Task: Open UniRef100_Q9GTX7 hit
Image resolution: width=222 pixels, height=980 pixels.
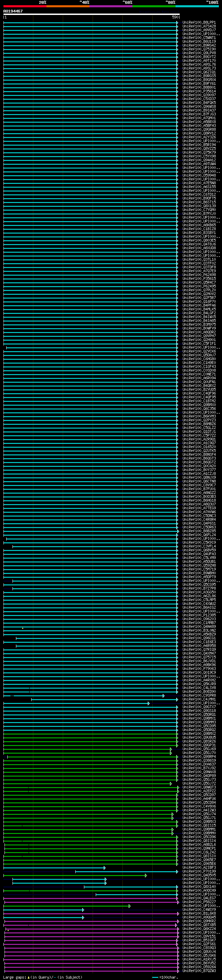Action: point(199,707)
